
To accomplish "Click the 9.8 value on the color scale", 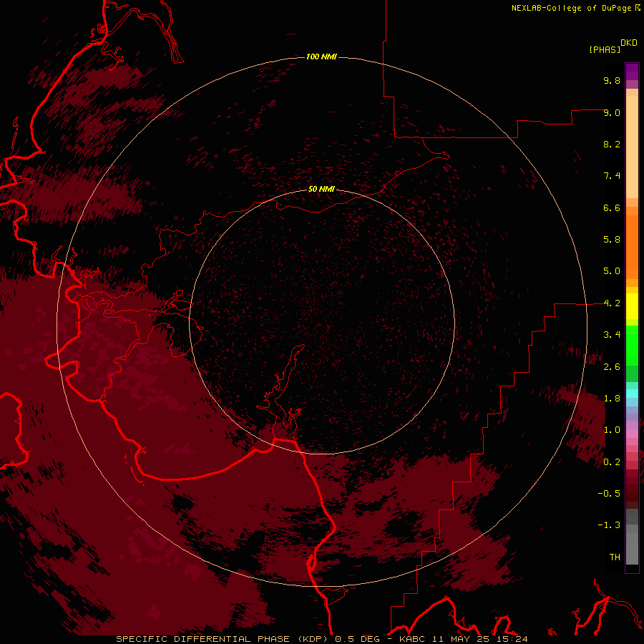I will point(612,80).
